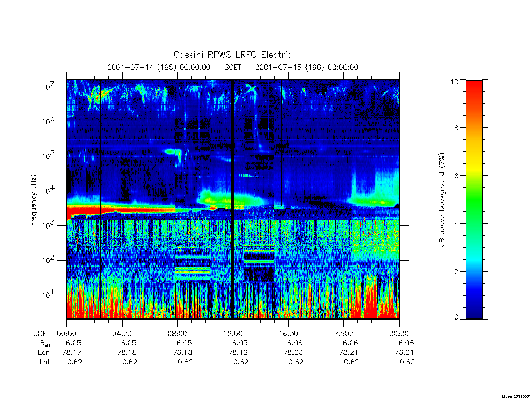Click the 10^1 frequency tick label
The width and height of the screenshot is (532, 399).
(x=49, y=294)
